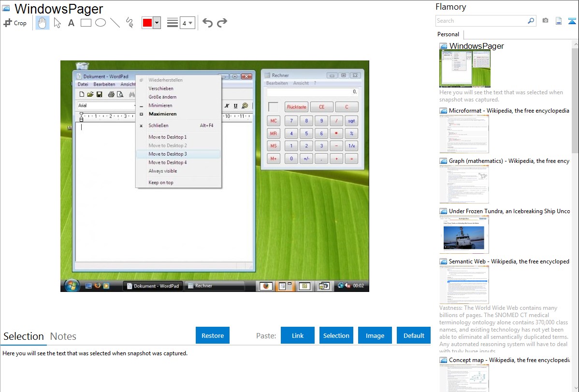Click the Save disk icon in WordPad
Screen dimensions: 579x392
(x=100, y=95)
